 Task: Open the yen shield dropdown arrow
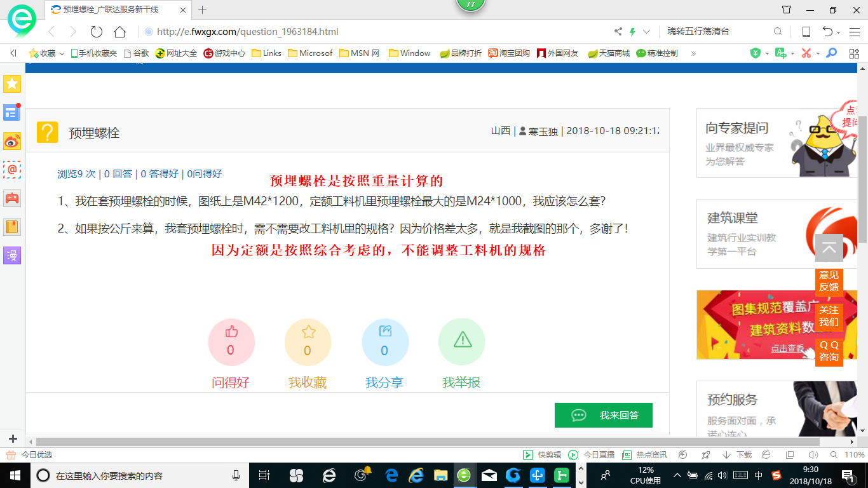[767, 53]
